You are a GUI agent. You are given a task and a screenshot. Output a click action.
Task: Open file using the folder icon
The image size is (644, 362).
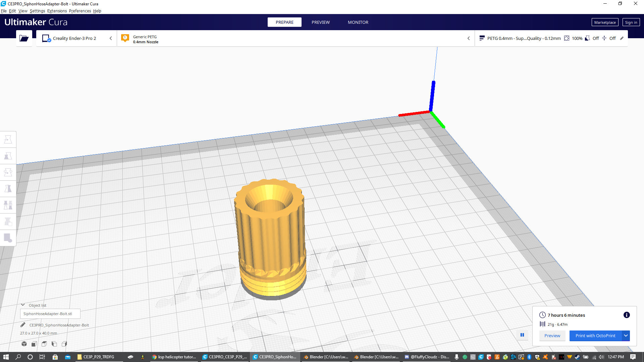coord(24,38)
